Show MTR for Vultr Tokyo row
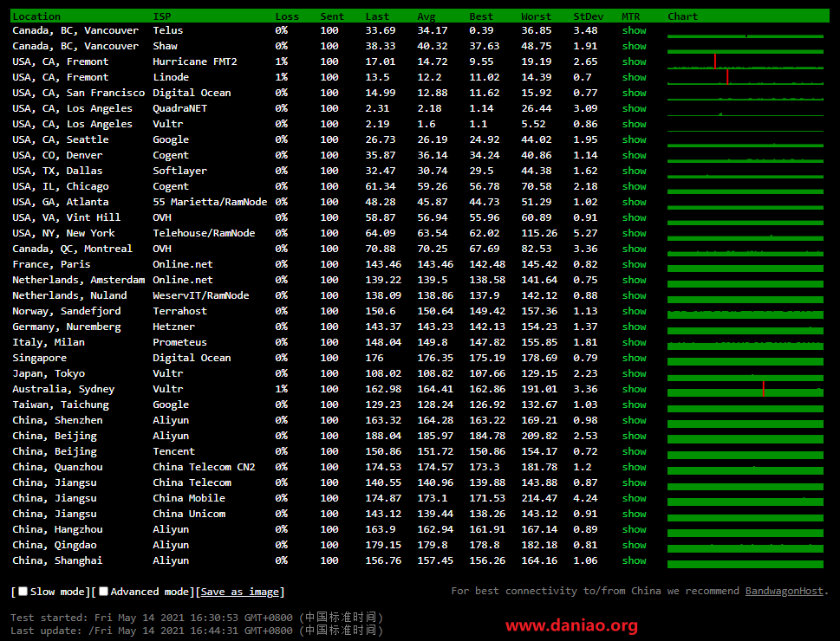 (635, 373)
